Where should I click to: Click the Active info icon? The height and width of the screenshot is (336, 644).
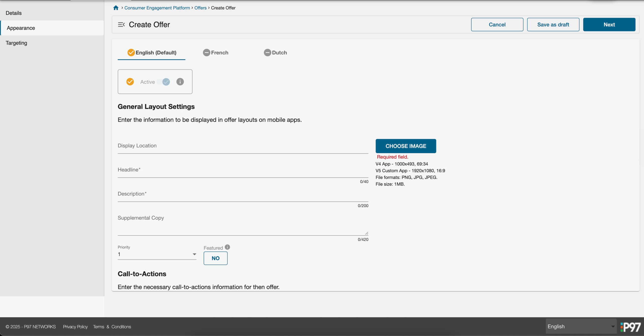tap(180, 82)
